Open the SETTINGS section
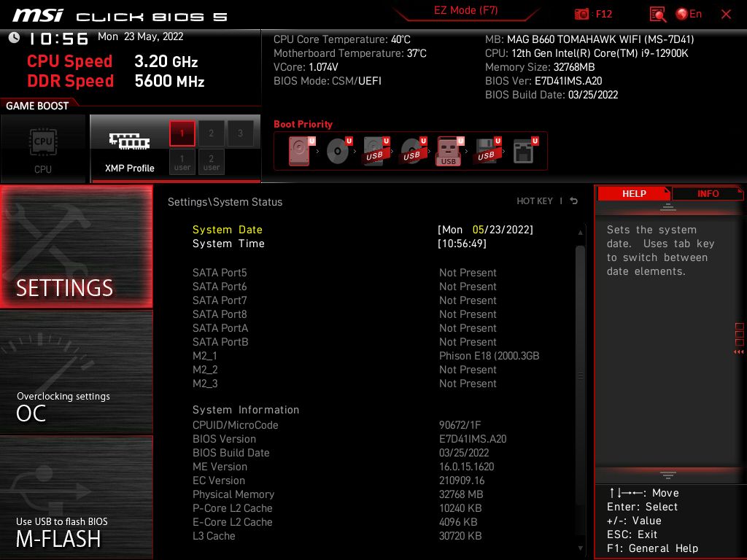This screenshot has height=560, width=747. pos(76,246)
